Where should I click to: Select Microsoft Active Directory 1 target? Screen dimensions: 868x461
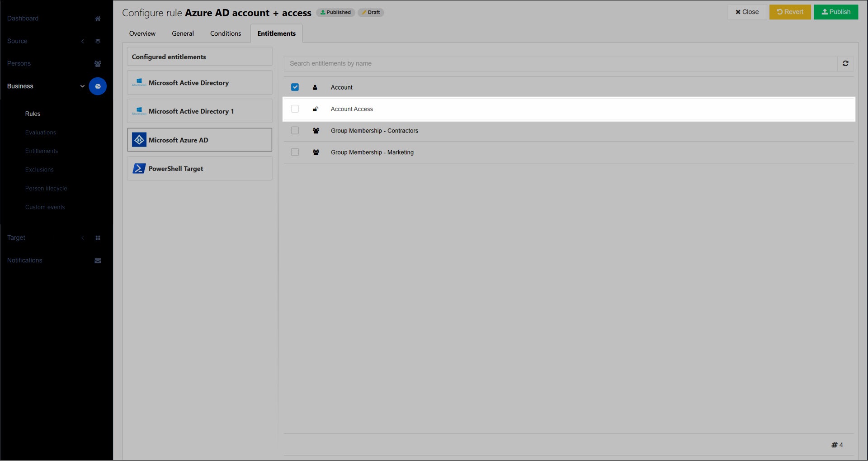199,111
